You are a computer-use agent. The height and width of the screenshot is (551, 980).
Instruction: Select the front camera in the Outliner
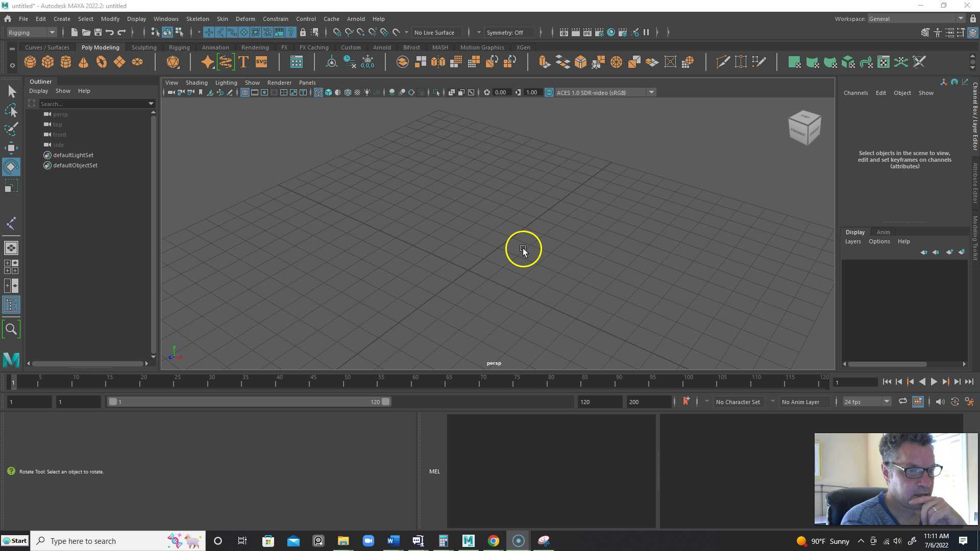point(59,134)
